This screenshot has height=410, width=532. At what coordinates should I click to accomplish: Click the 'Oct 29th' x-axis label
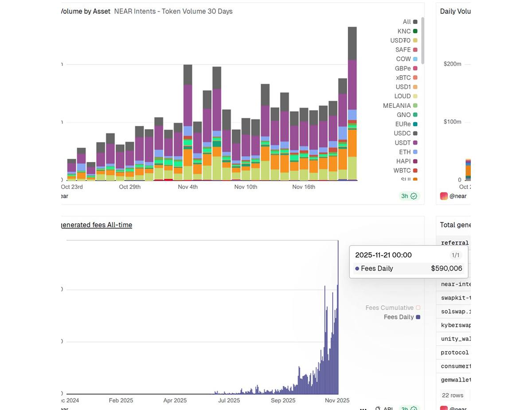[130, 187]
